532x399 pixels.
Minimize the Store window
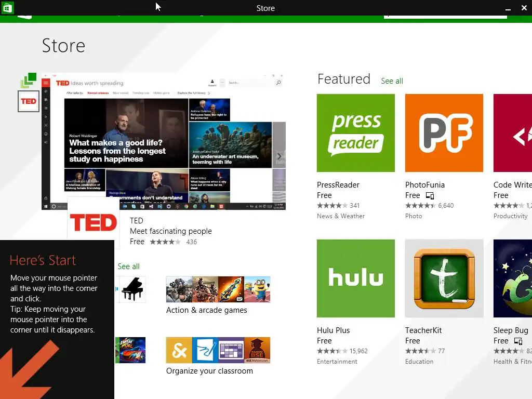pyautogui.click(x=508, y=8)
